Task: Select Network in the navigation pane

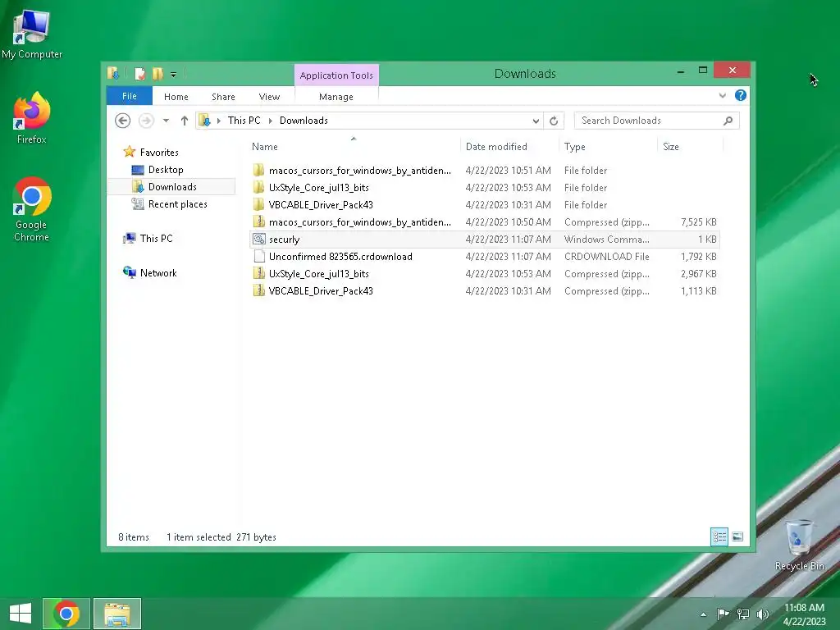Action: point(158,272)
